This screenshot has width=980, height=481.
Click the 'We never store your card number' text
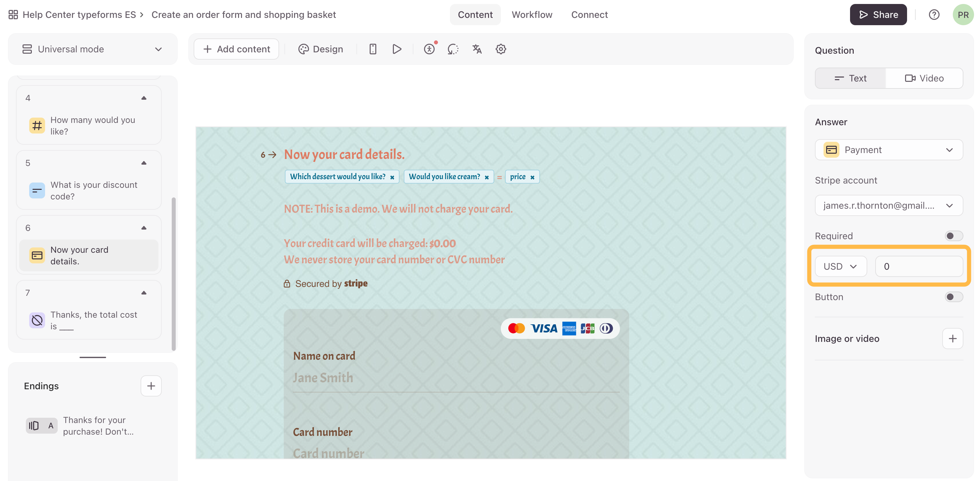tap(394, 260)
